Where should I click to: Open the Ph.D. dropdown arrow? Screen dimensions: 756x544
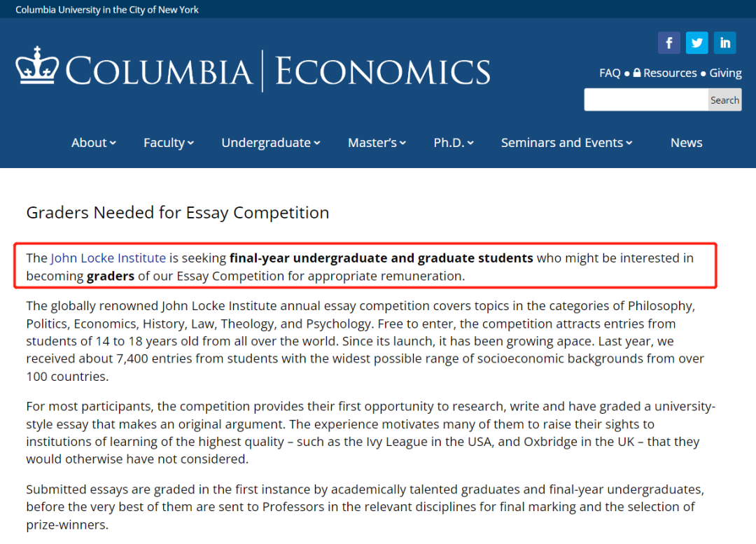click(470, 143)
